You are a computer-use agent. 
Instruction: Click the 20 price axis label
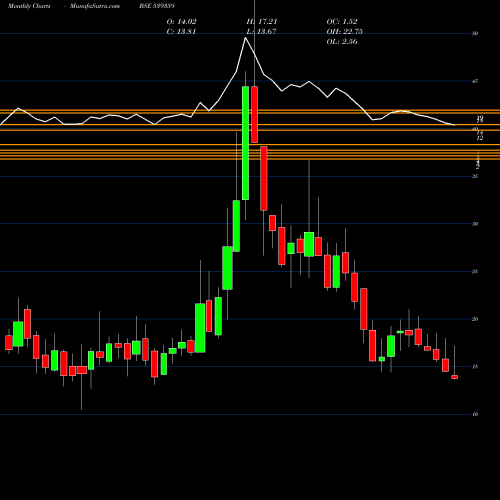(x=475, y=319)
